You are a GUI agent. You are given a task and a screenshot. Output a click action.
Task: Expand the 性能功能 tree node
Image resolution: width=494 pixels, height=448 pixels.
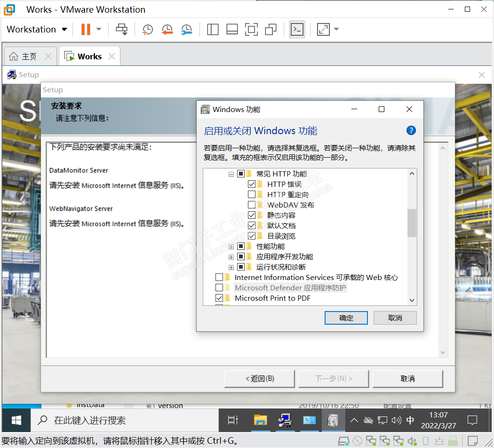[x=231, y=247]
